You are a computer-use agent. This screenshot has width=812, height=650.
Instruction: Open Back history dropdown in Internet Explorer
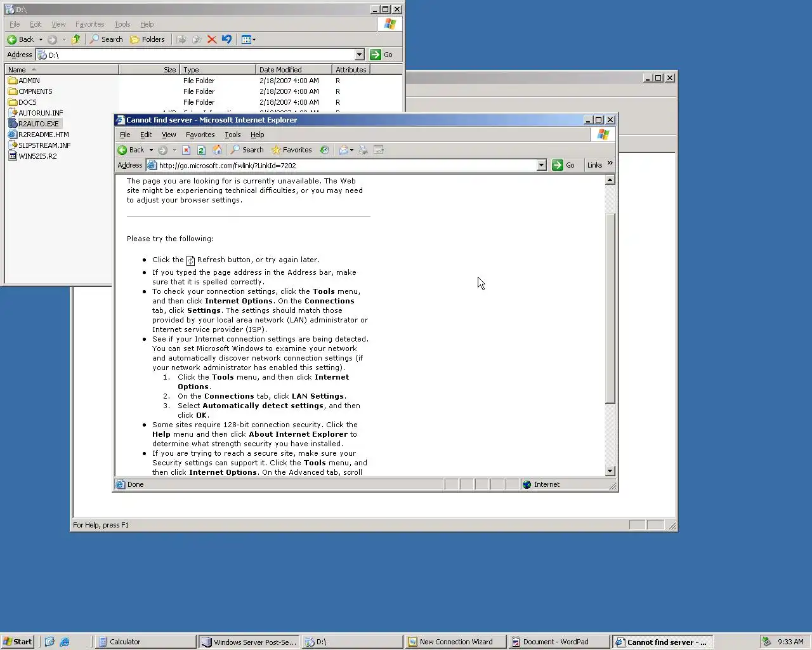coord(151,150)
